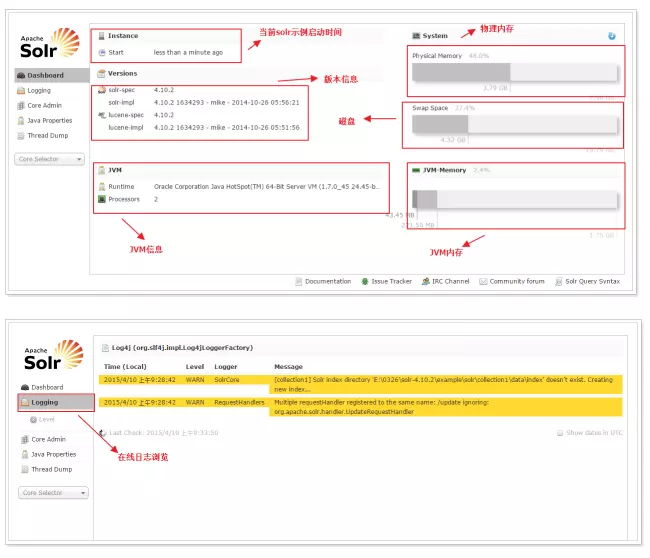Screen dimensions: 650x558
Task: Click the JVM-Memory icon
Action: click(x=416, y=170)
